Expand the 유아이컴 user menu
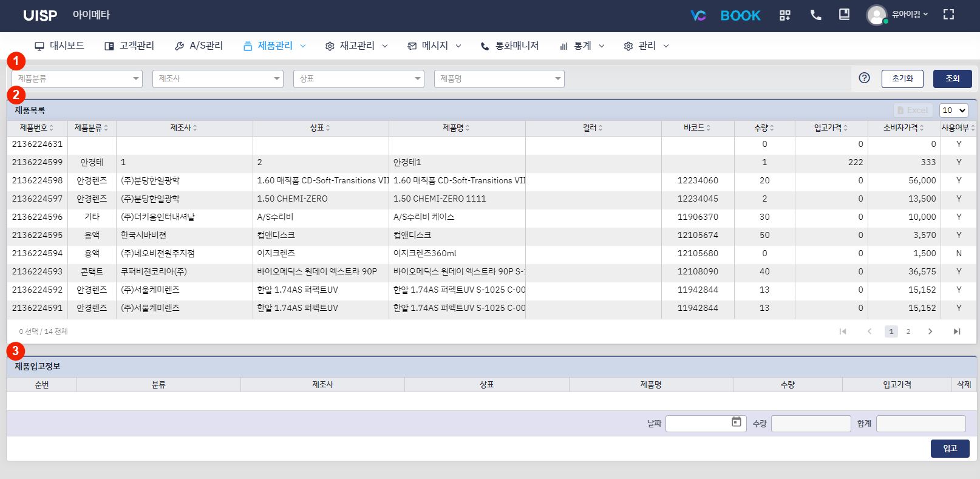The width and height of the screenshot is (980, 479). tap(910, 15)
